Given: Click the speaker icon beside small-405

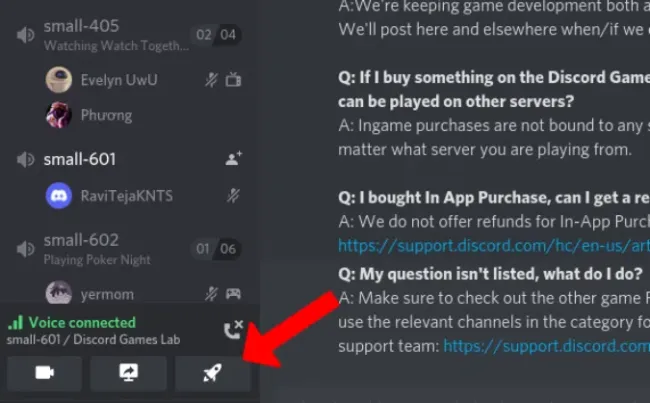Looking at the screenshot, I should point(25,35).
